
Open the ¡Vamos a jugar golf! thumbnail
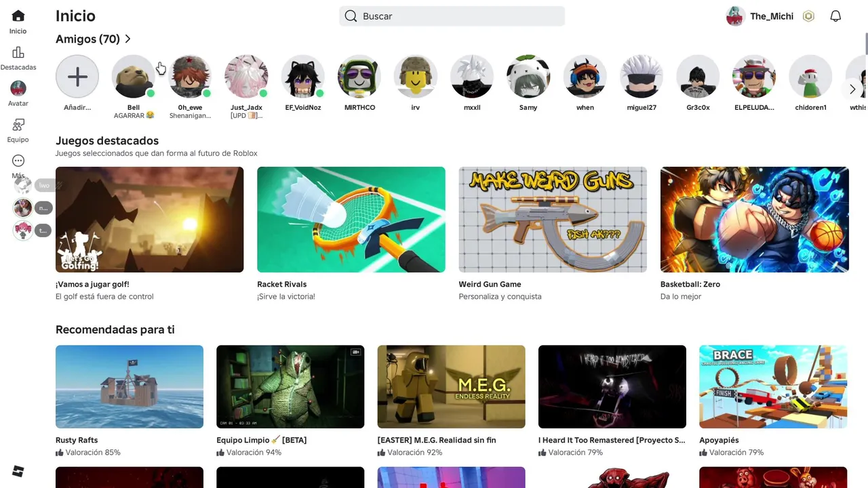[149, 220]
